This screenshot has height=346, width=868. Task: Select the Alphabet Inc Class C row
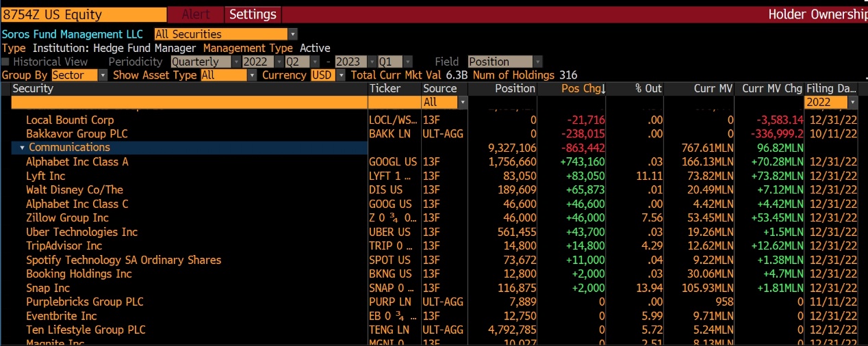(434, 204)
